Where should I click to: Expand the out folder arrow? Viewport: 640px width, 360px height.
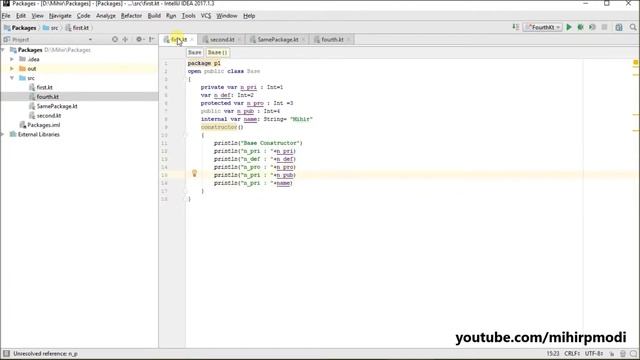tap(12, 69)
